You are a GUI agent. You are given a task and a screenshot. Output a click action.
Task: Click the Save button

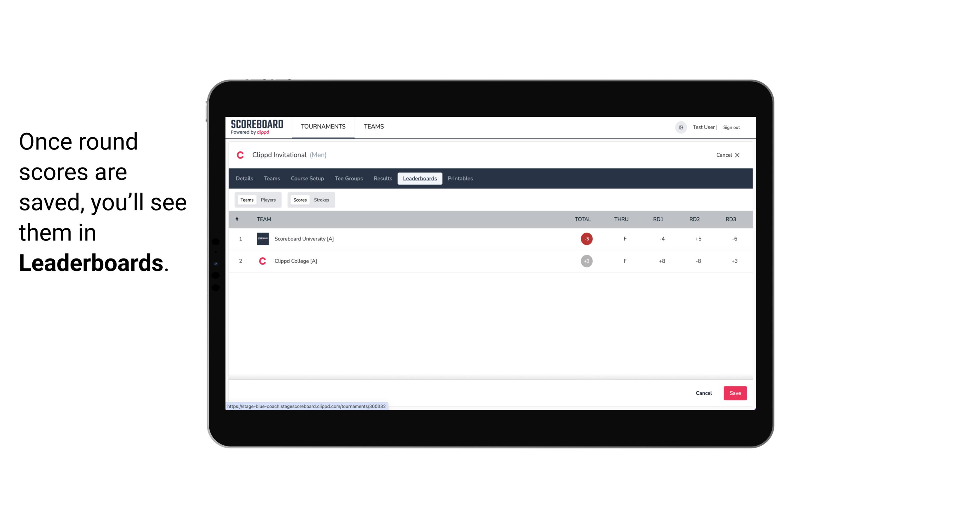tap(734, 393)
